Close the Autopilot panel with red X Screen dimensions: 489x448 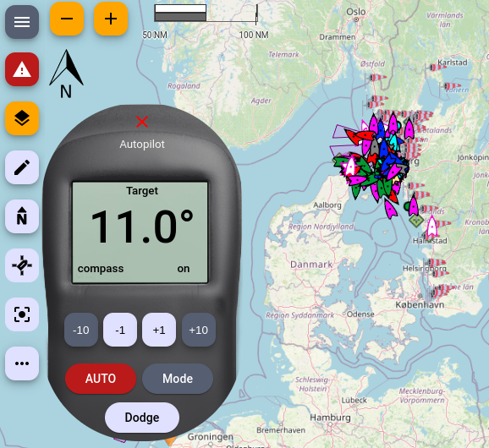click(142, 122)
